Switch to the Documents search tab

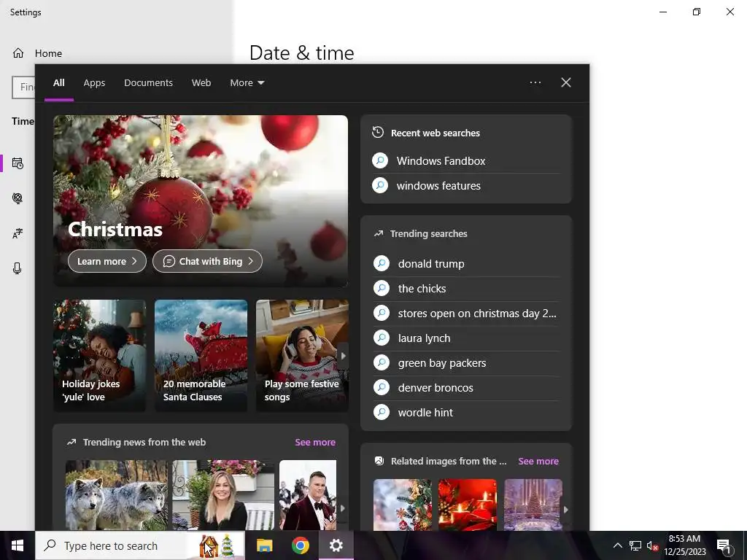(148, 83)
